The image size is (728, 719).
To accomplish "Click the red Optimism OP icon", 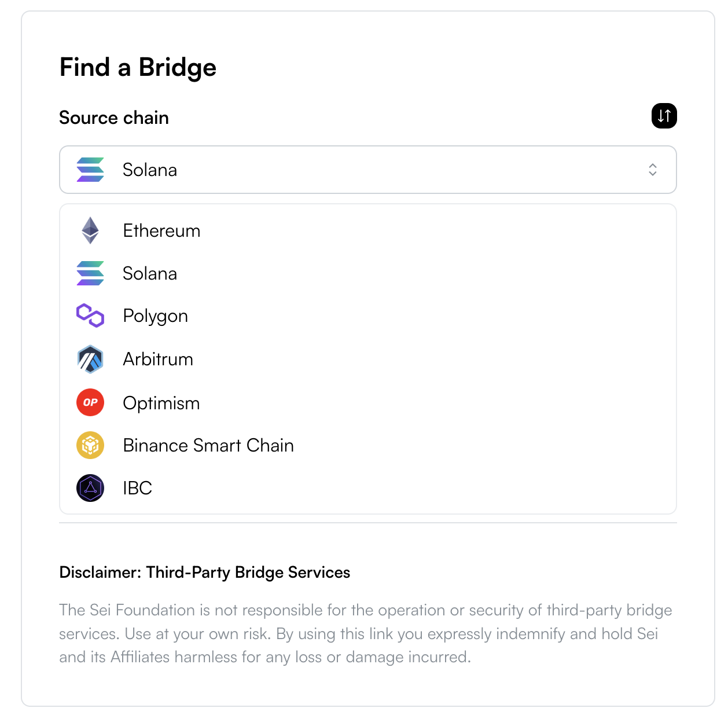I will click(x=90, y=402).
